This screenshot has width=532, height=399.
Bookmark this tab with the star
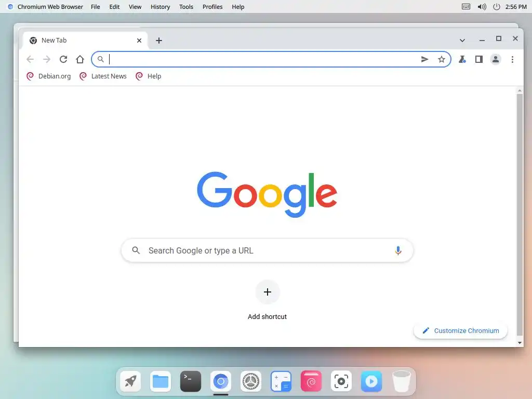click(x=441, y=59)
